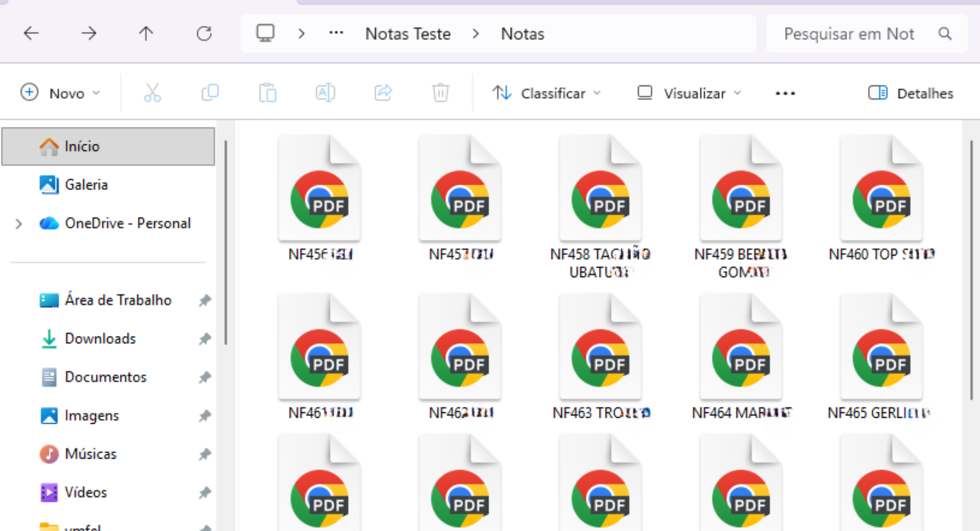Image resolution: width=980 pixels, height=531 pixels.
Task: Open the Share icon in the toolbar
Action: [x=383, y=93]
